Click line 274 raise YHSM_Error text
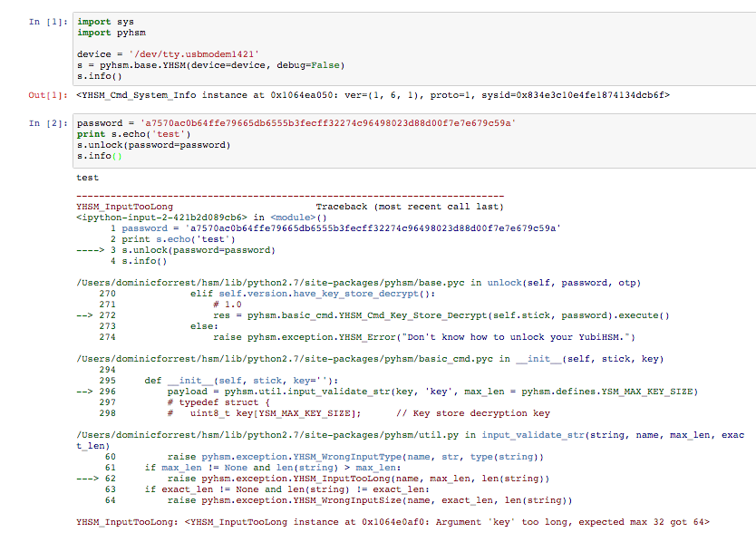The image size is (756, 542). tap(424, 337)
